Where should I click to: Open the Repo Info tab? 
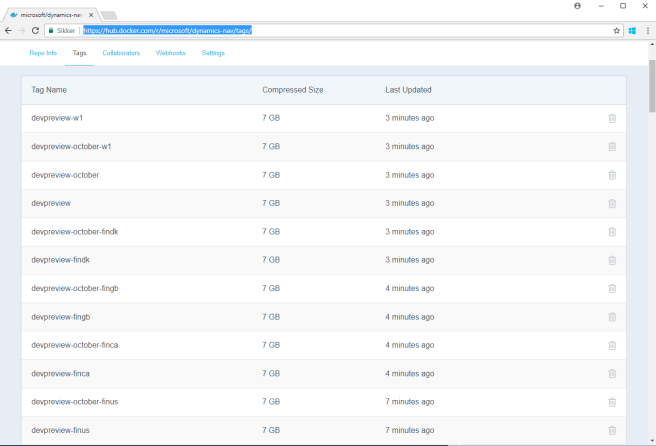tap(43, 53)
